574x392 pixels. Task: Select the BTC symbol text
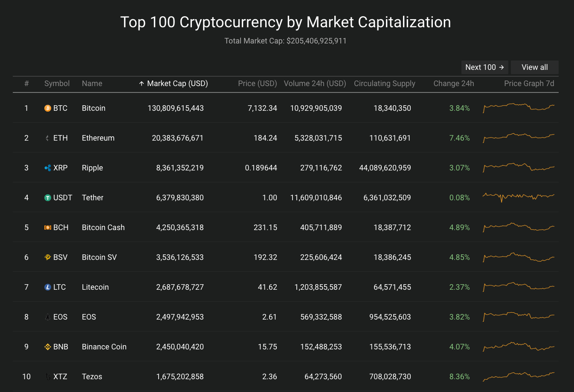point(60,108)
